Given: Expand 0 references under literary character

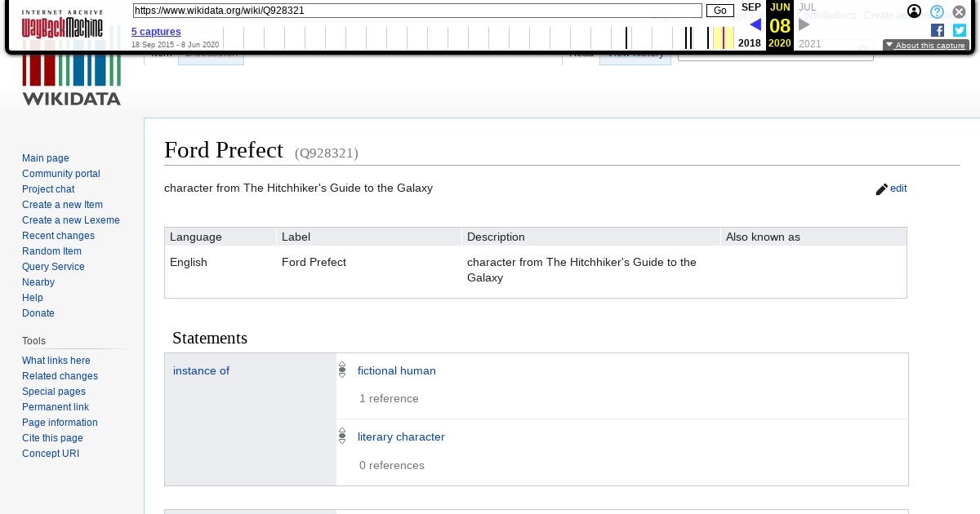Looking at the screenshot, I should coord(392,465).
